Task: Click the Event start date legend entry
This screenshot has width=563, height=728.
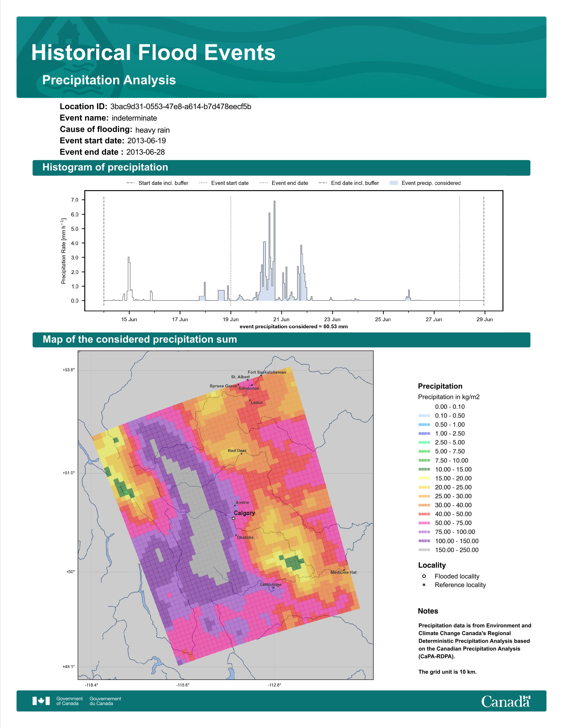Action: pyautogui.click(x=224, y=183)
